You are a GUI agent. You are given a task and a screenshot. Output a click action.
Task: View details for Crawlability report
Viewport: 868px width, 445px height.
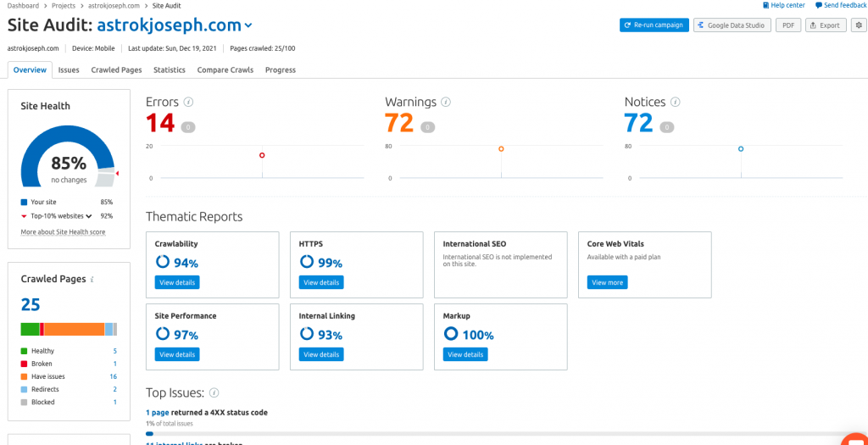pyautogui.click(x=177, y=282)
